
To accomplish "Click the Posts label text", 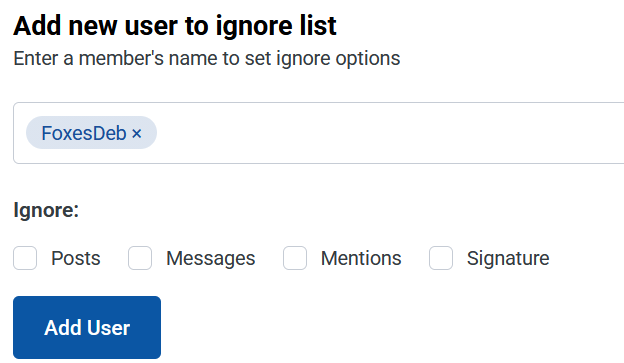I will click(76, 258).
